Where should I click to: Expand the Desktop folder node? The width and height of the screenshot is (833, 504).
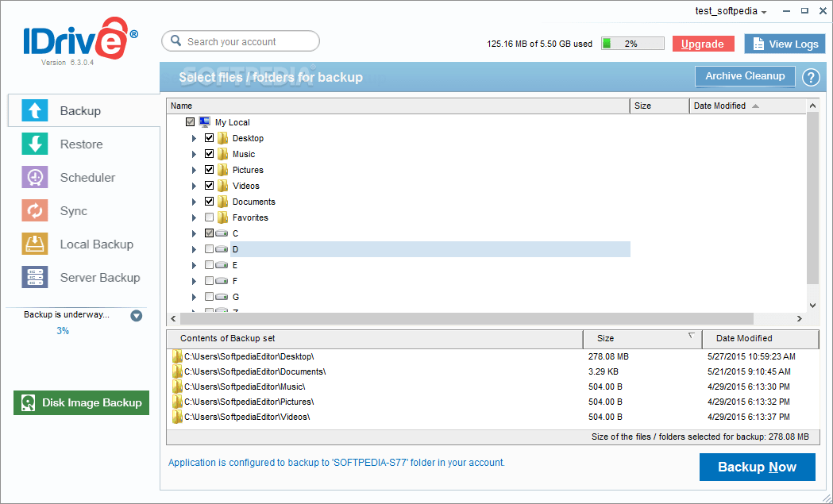click(194, 139)
